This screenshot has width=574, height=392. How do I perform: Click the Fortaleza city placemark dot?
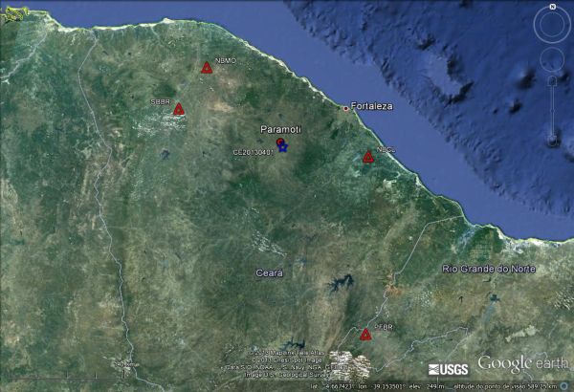click(346, 109)
